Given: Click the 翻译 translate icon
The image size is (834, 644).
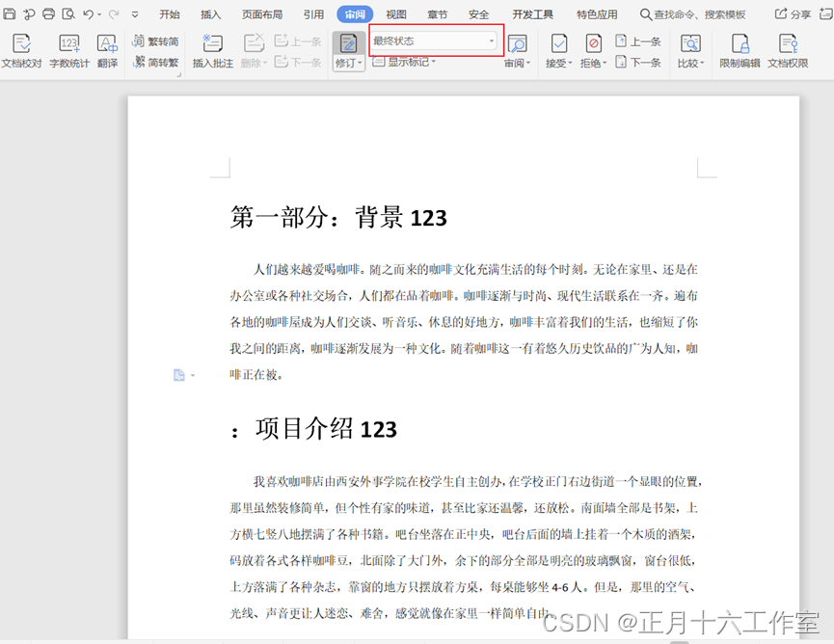Looking at the screenshot, I should tap(107, 51).
